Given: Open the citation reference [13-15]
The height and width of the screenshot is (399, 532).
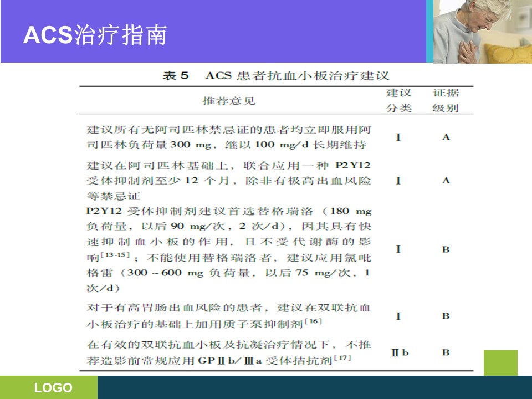Looking at the screenshot, I should (x=115, y=255).
